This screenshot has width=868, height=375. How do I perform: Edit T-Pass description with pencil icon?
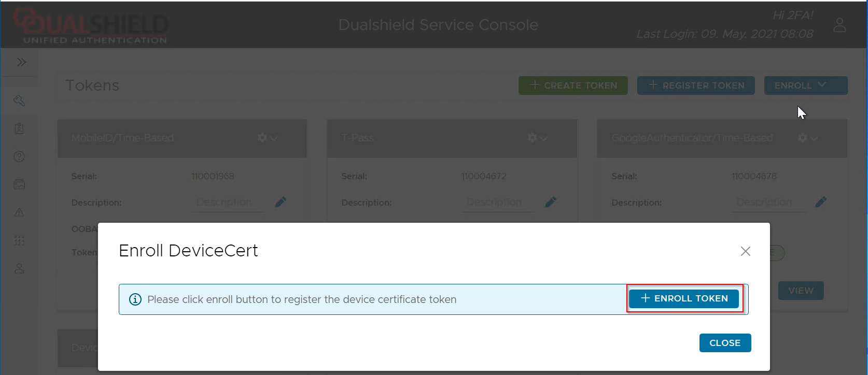pos(551,202)
